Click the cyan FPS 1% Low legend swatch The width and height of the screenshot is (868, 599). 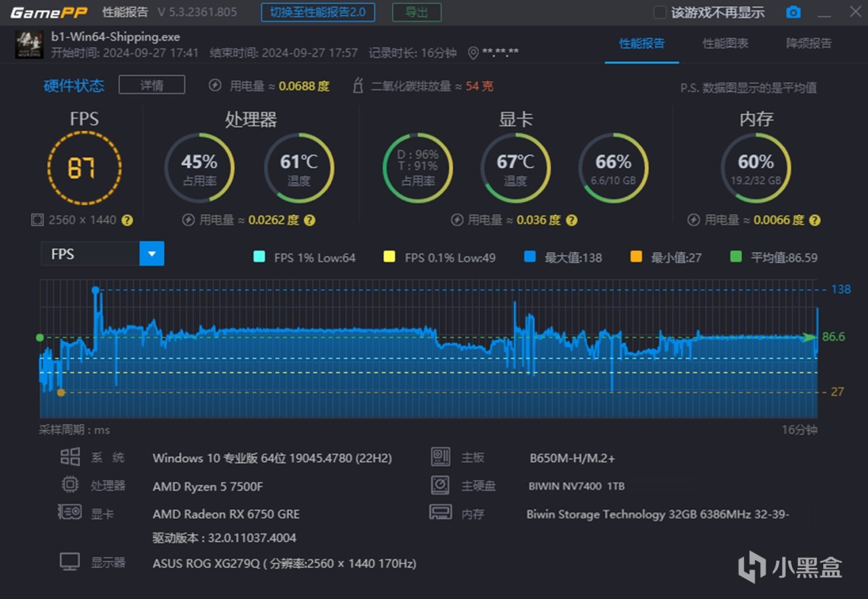click(259, 257)
